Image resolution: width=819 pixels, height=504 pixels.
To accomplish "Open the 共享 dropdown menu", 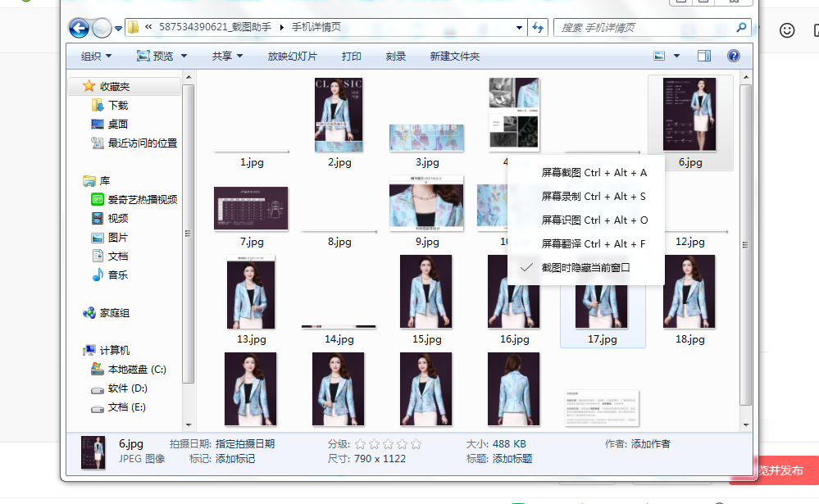I will [227, 56].
